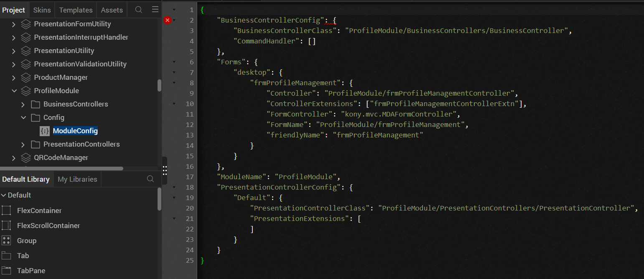Collapse the ProfileModule tree node
The image size is (644, 279).
pos(14,91)
